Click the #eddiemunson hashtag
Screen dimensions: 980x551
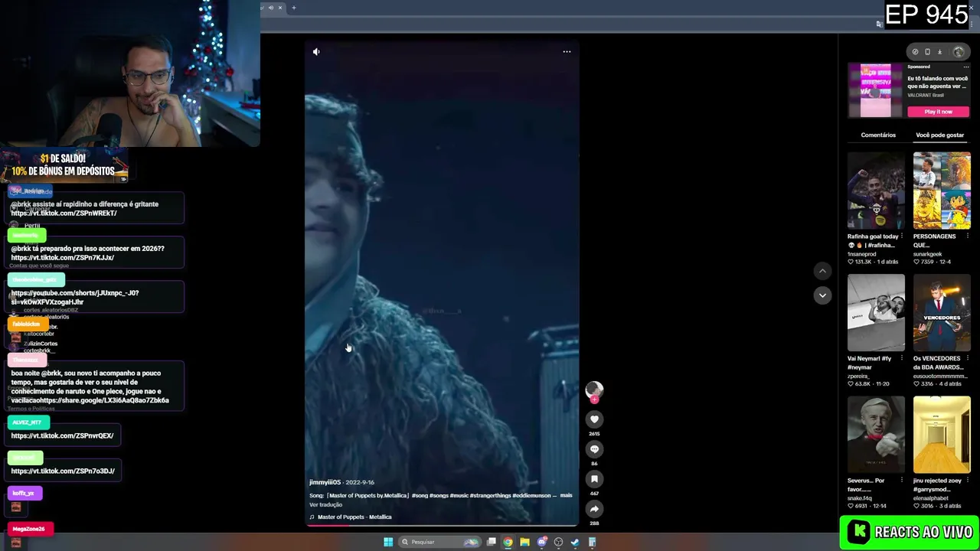pyautogui.click(x=531, y=496)
